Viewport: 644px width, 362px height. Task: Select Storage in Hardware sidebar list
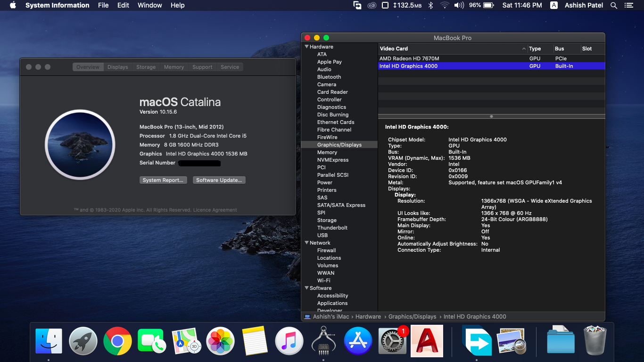(x=327, y=220)
